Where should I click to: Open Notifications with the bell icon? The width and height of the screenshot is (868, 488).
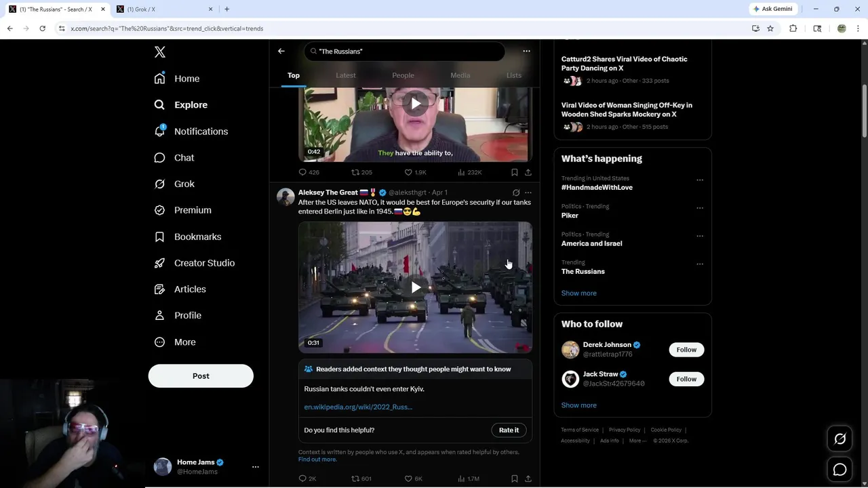[191, 131]
